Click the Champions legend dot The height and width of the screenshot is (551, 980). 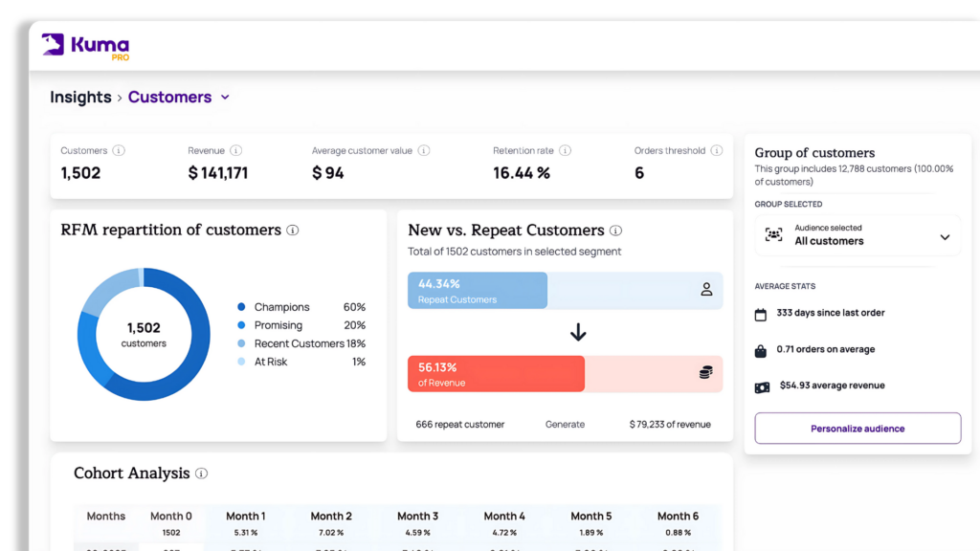point(241,307)
